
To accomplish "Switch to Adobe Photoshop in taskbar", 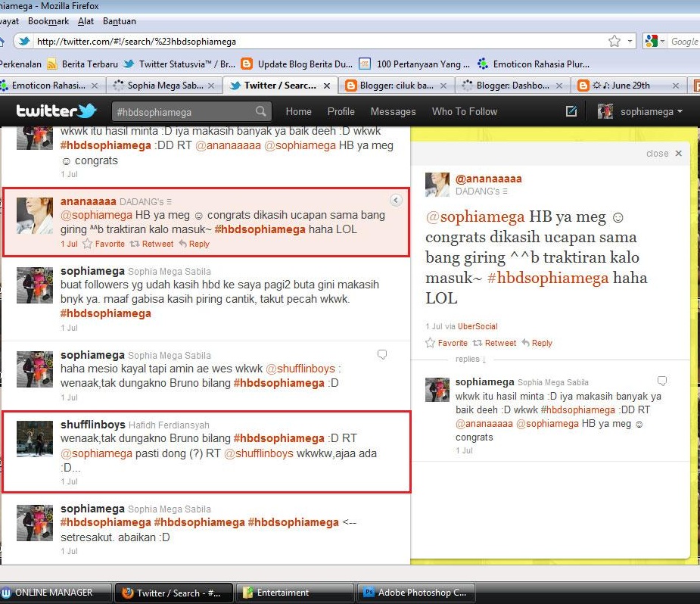I will (416, 593).
